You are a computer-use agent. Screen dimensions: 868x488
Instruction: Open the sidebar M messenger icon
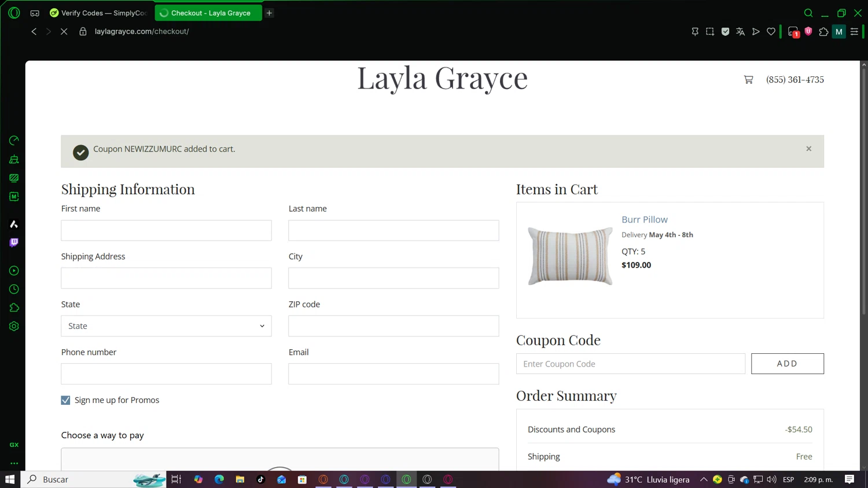14,197
